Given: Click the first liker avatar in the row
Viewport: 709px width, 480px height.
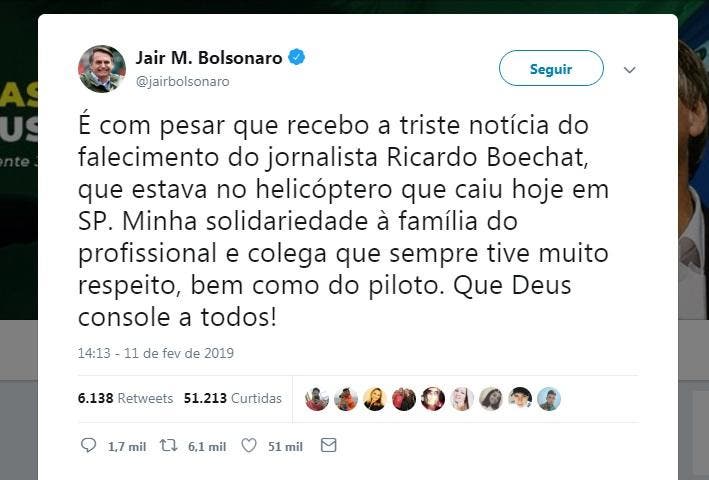Looking at the screenshot, I should 317,399.
